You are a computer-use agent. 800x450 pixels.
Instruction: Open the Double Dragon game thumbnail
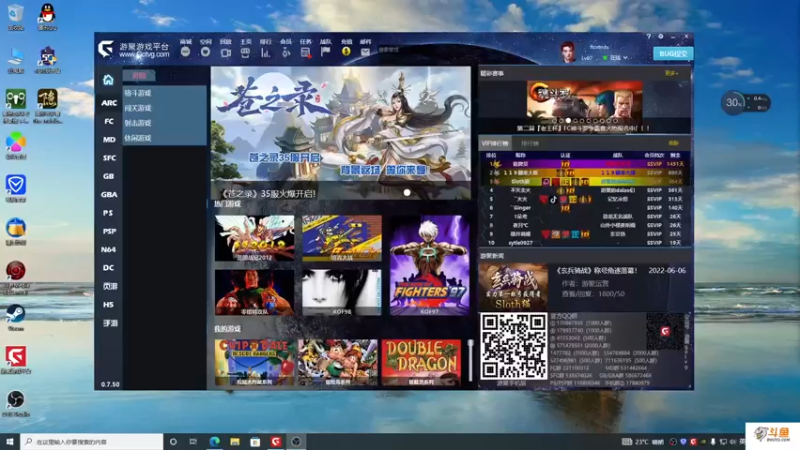point(421,362)
